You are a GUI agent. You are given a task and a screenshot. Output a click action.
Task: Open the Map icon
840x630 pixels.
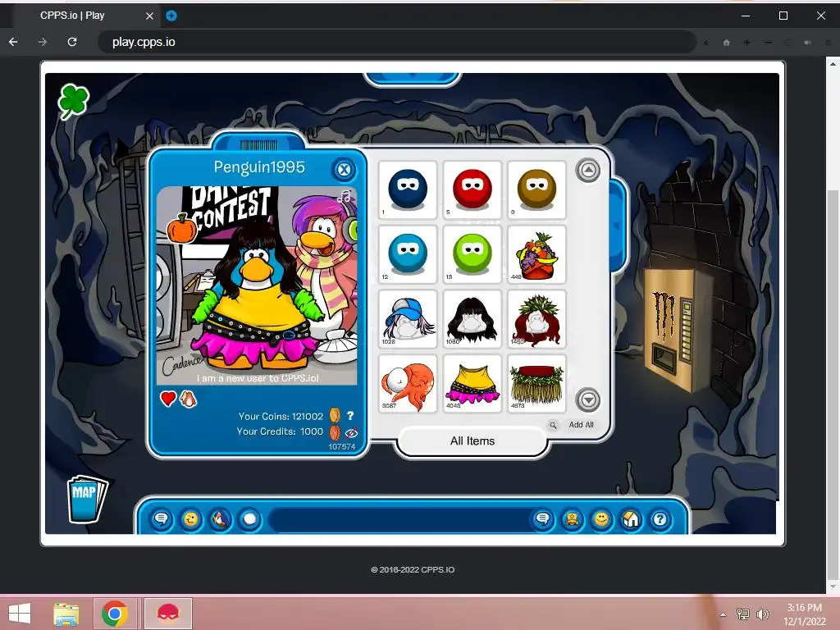pos(87,498)
